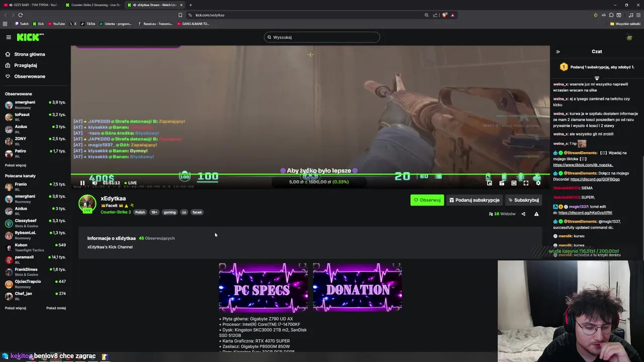
Task: Open the tiktok.com link in chat
Action: tap(583, 165)
